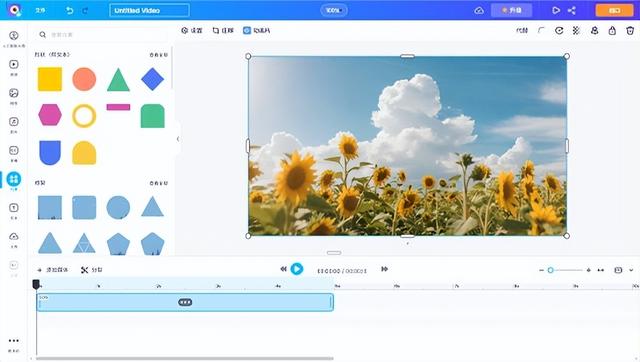640x362 pixels.
Task: Click the rewind skip-back control
Action: tap(283, 269)
